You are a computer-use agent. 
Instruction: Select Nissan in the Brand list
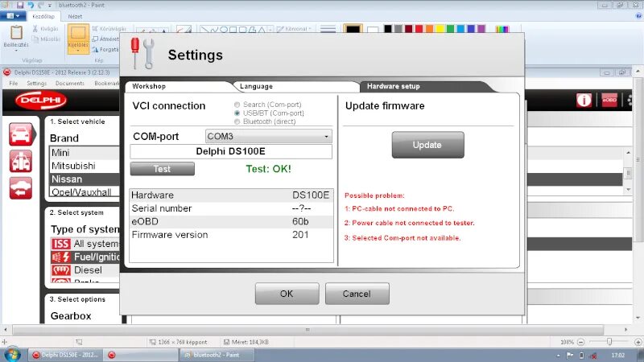85,179
